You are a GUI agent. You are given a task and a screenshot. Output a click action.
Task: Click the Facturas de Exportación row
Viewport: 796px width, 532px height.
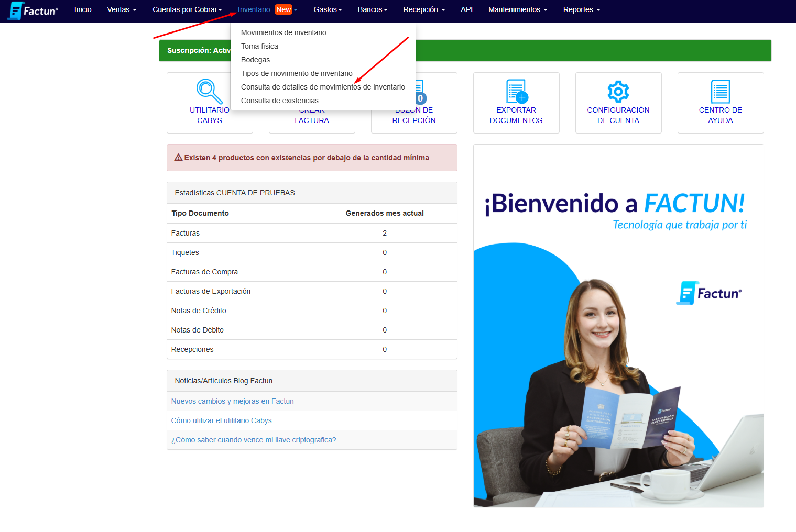click(312, 291)
